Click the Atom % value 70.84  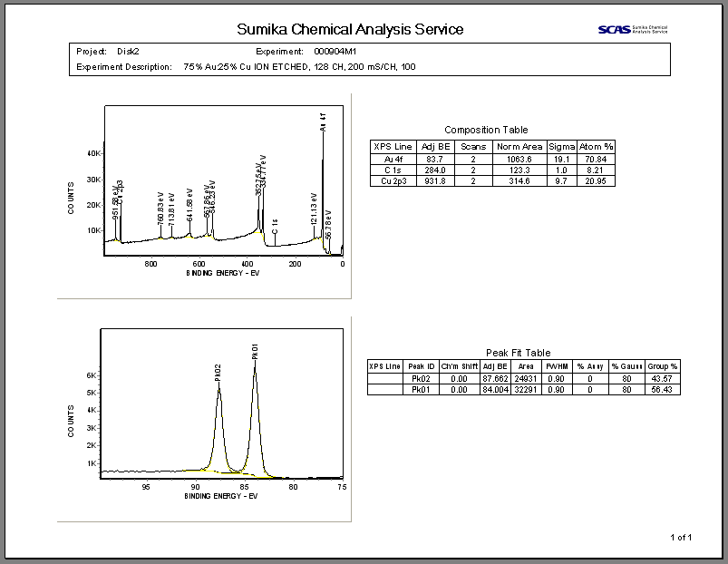click(596, 160)
